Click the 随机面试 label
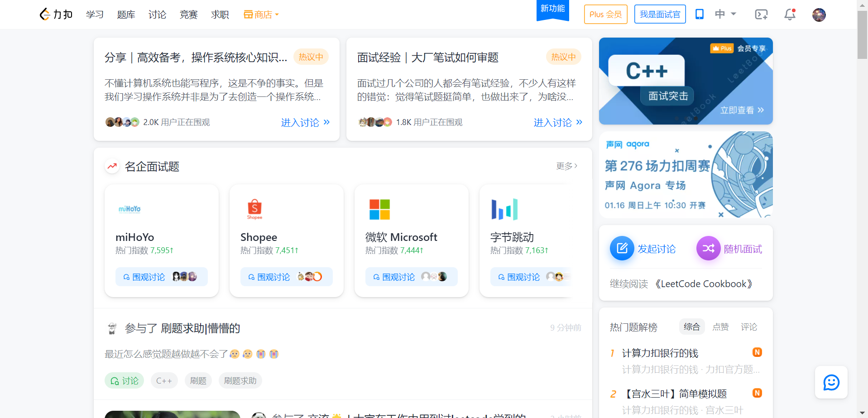 click(x=743, y=249)
